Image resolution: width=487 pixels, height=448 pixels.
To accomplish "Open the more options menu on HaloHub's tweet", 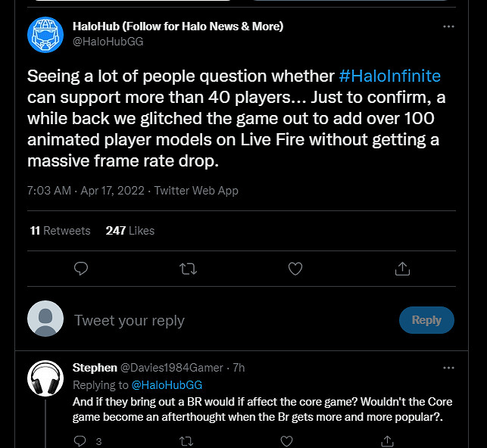I will click(448, 26).
